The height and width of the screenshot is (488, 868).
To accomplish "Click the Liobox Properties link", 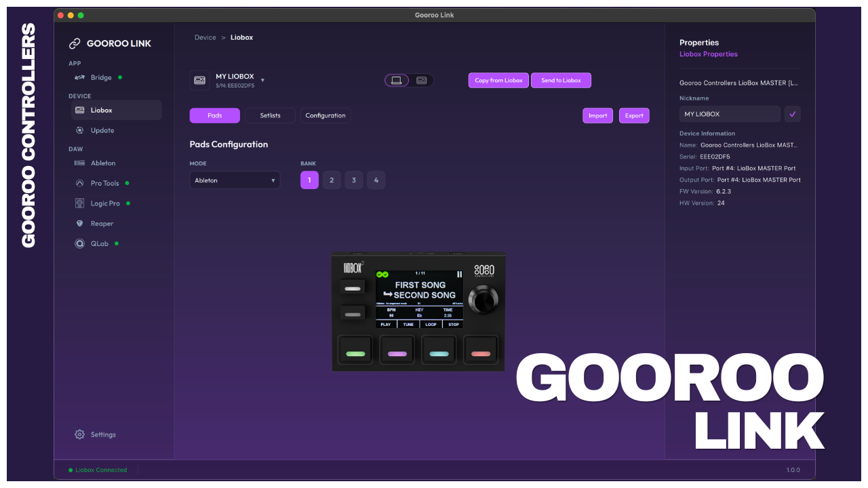I will (709, 54).
